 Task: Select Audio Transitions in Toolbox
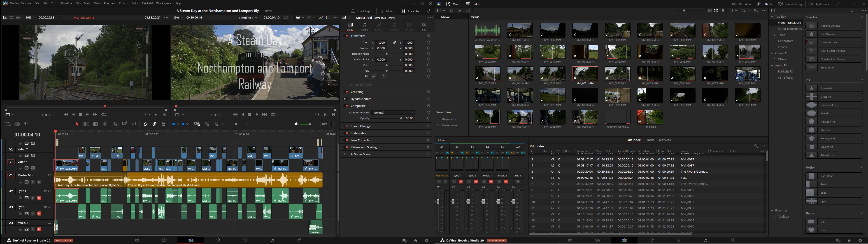789,29
